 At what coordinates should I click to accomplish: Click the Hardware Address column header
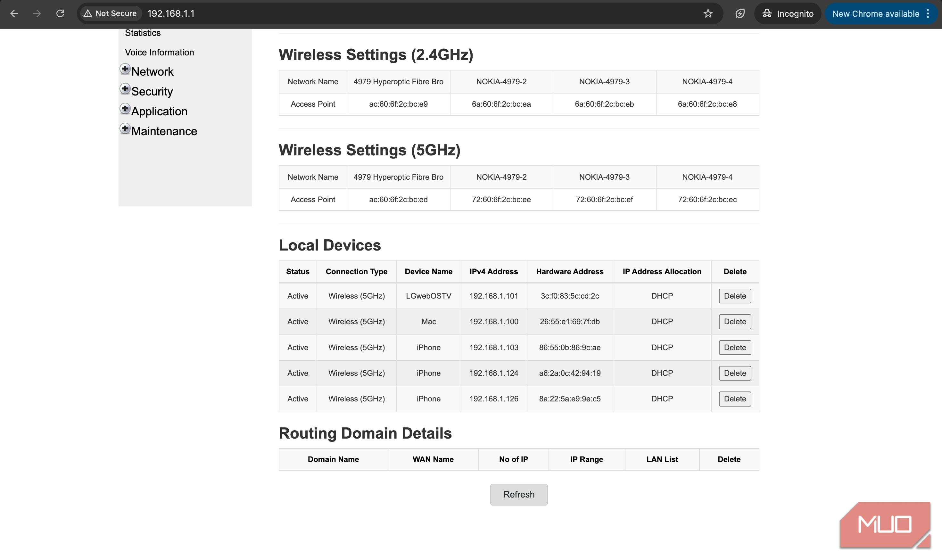point(569,272)
